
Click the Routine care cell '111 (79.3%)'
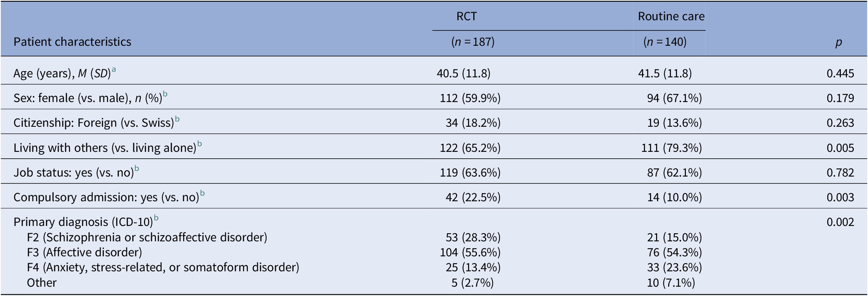point(671,148)
